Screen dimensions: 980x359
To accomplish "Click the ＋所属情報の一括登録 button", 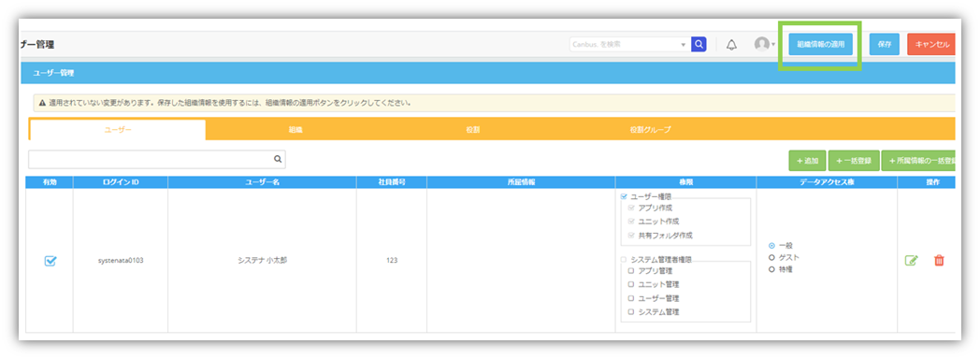I will [918, 161].
